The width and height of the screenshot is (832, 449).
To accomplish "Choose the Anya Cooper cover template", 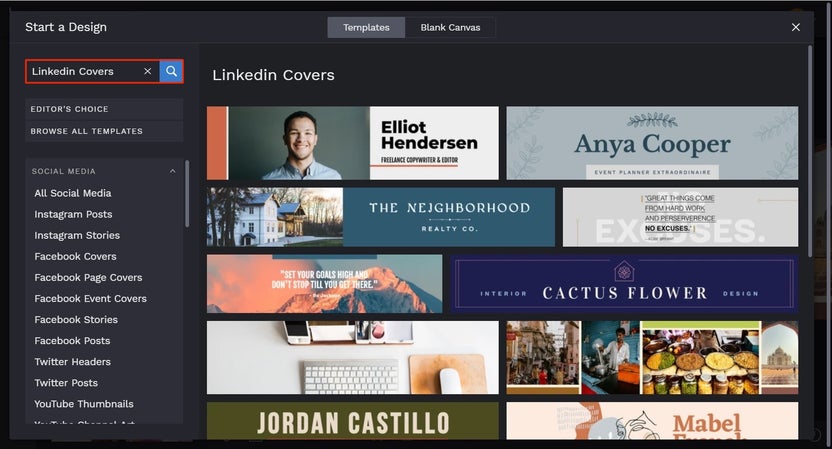I will tap(652, 143).
